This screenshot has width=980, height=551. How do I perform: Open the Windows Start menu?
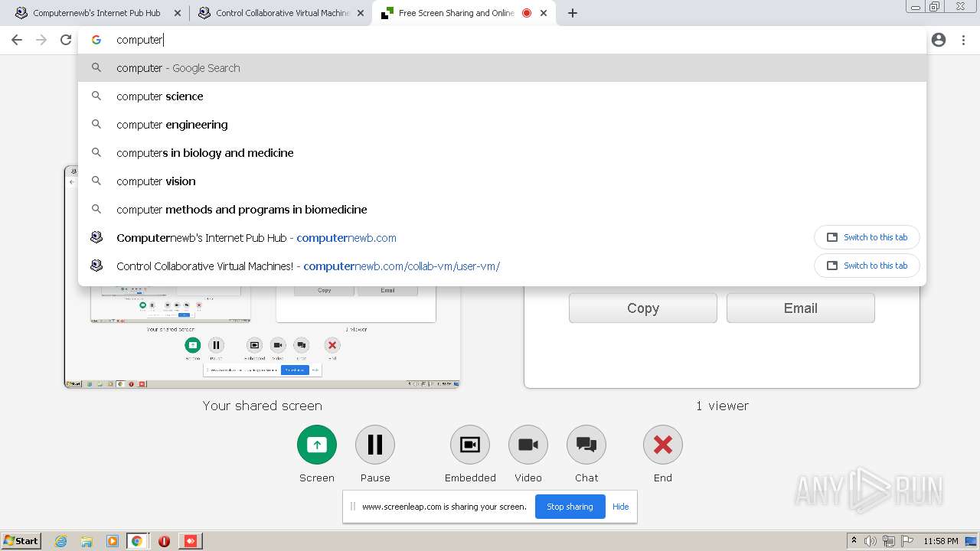pyautogui.click(x=21, y=541)
